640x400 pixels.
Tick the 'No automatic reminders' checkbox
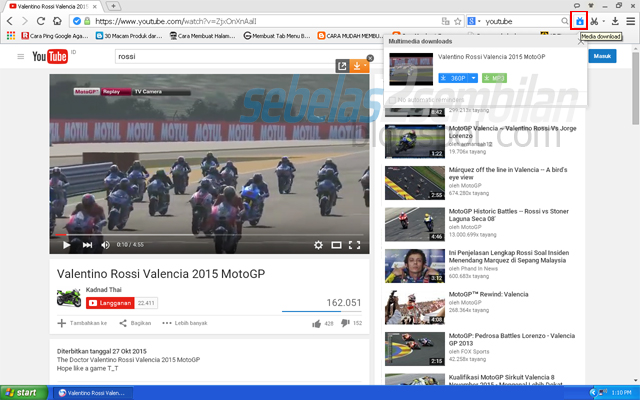[392, 100]
